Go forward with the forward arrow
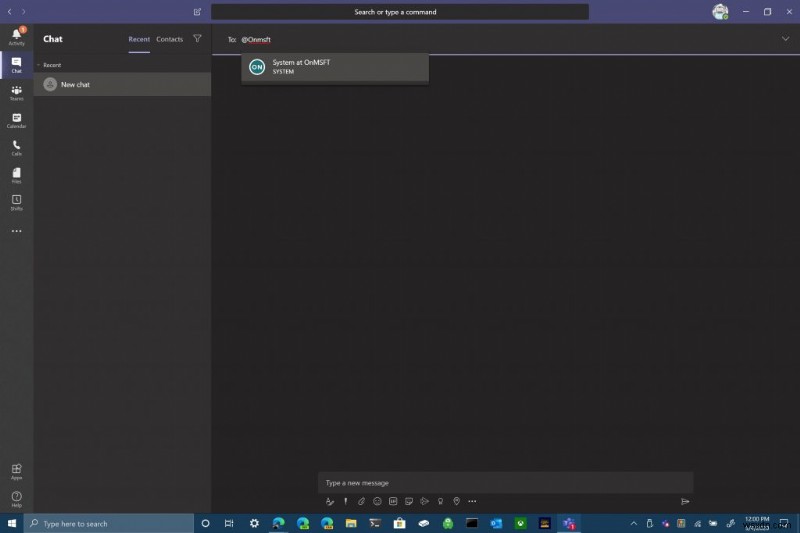 [x=23, y=12]
